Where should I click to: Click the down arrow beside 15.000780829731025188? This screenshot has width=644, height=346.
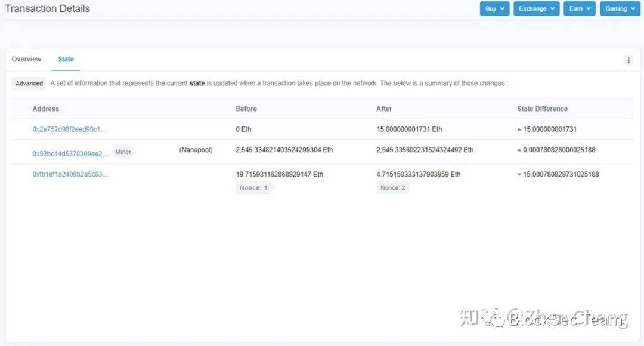click(x=519, y=175)
